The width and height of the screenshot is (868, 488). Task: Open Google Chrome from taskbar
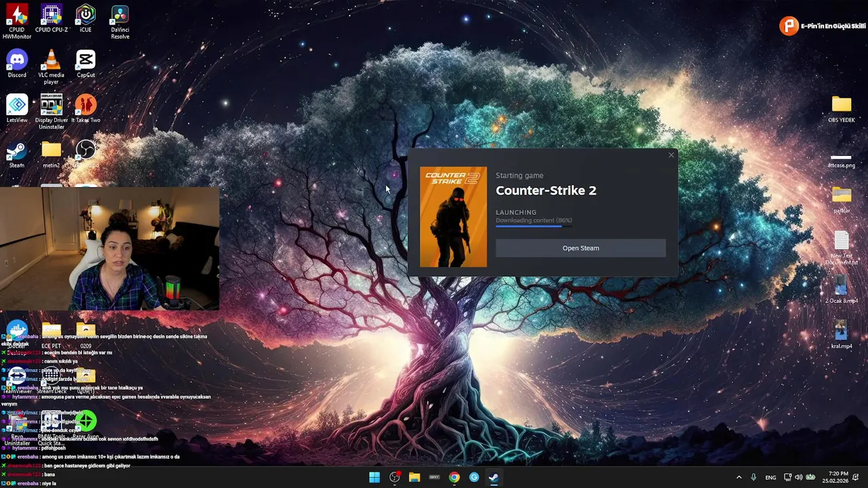tap(454, 477)
